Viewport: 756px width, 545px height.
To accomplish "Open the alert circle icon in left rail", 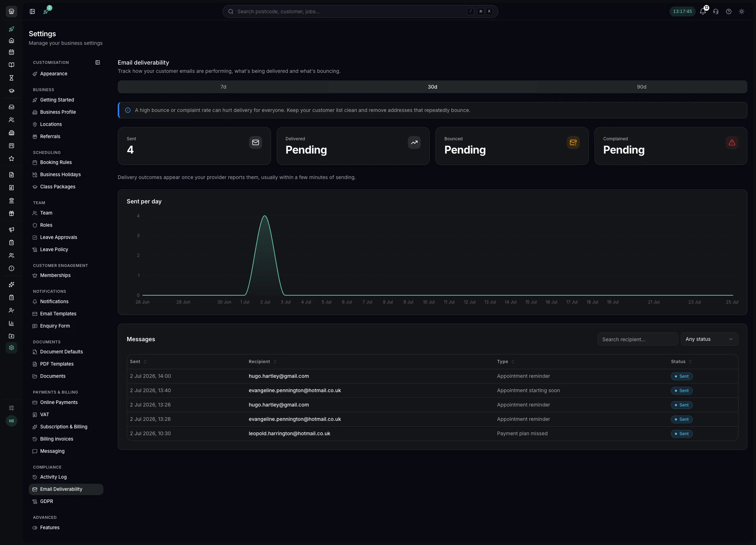I will 11,268.
